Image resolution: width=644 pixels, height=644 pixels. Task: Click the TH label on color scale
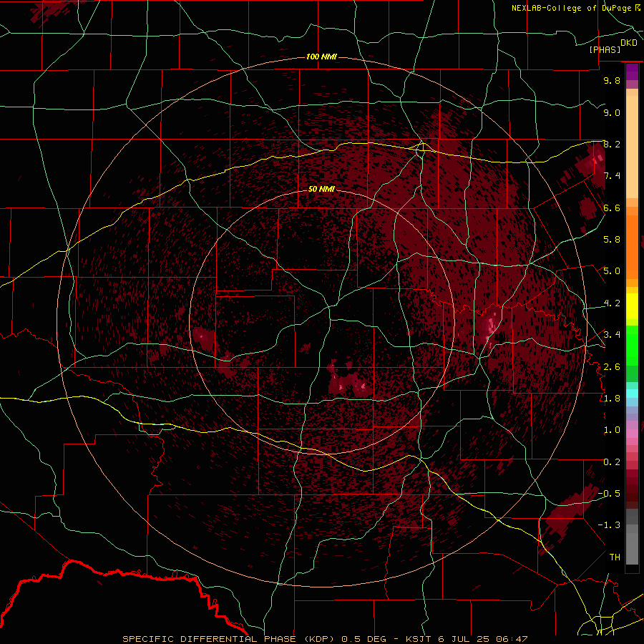(615, 557)
